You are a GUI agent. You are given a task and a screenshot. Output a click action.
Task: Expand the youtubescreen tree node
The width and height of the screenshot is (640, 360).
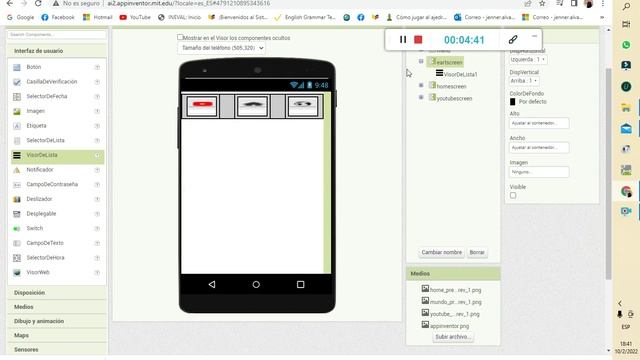[x=421, y=97]
